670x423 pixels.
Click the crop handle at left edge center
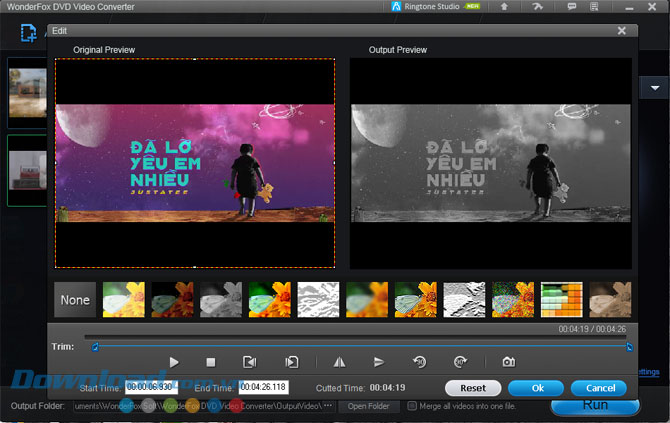[56, 163]
